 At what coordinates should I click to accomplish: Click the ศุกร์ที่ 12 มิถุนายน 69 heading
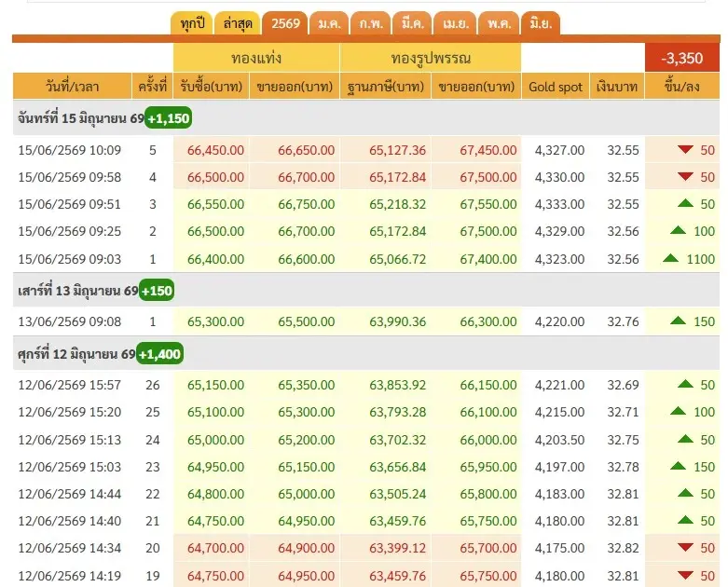(x=76, y=354)
